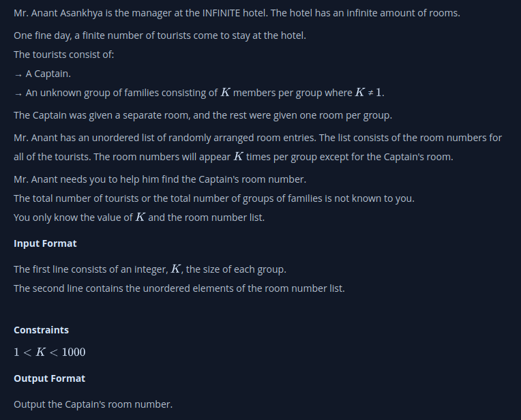Click the K symbol before "times per group"

tap(239, 156)
